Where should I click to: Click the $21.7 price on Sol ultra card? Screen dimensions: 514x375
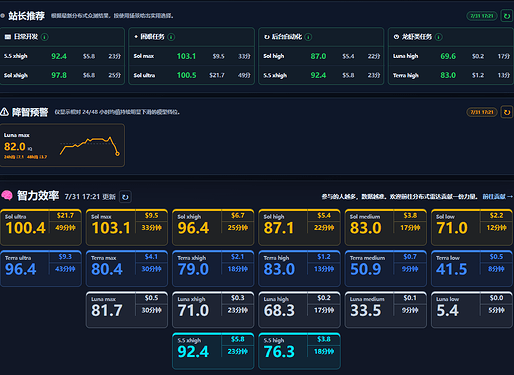point(65,216)
